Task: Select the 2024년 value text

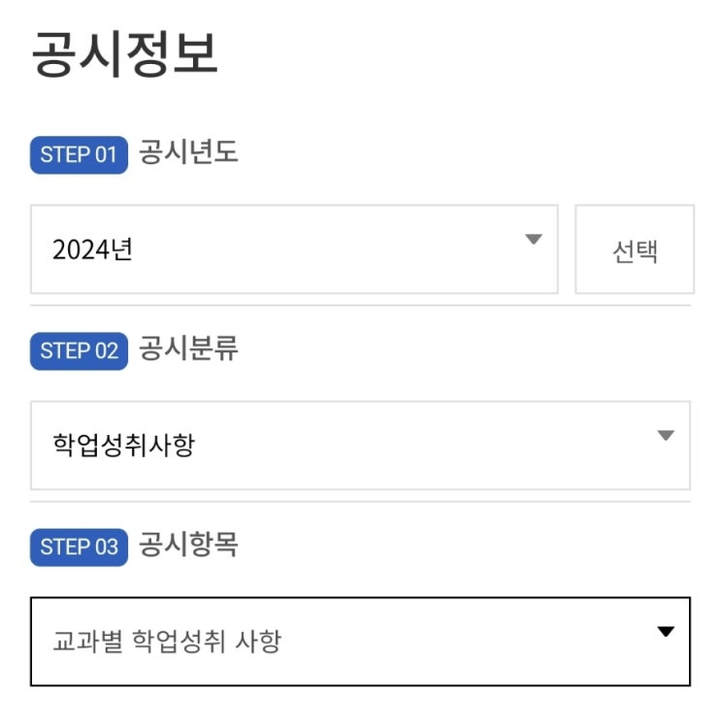Action: [92, 250]
